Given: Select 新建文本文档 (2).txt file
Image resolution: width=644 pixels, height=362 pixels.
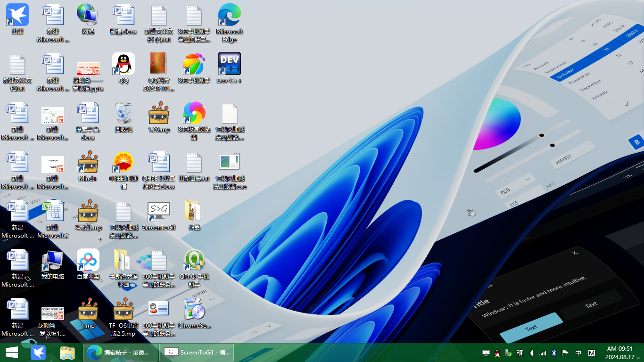Looking at the screenshot, I should (159, 24).
